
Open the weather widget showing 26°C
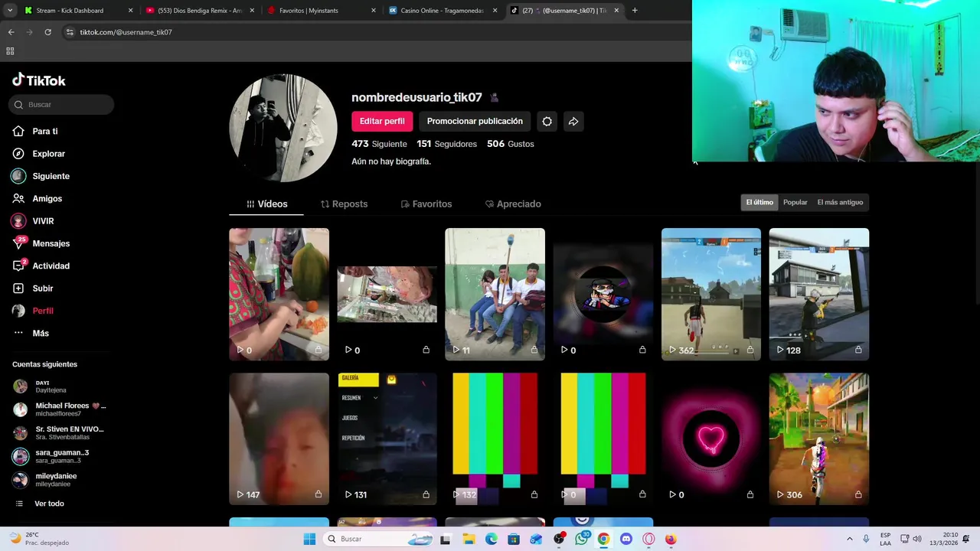(38, 539)
